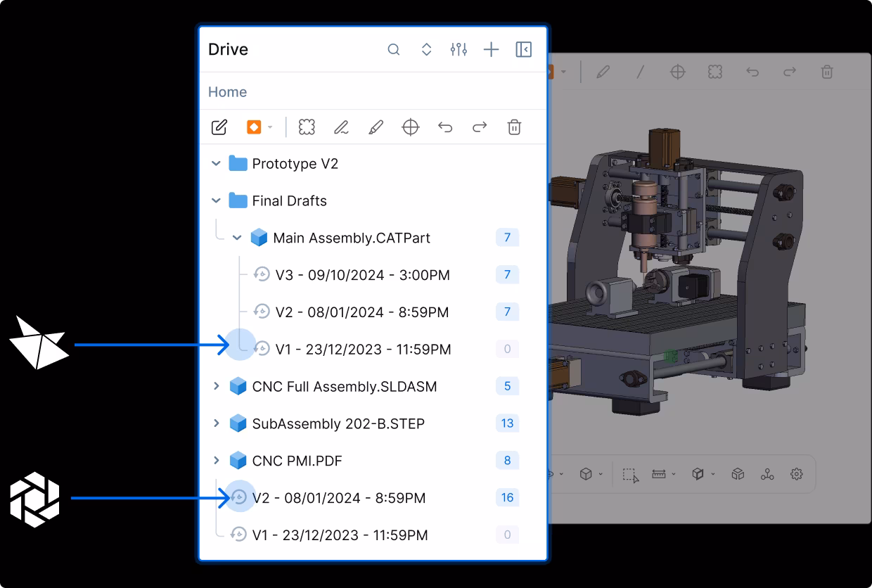Select the pencil tool in Drive toolbar
The width and height of the screenshot is (872, 588).
tap(376, 127)
